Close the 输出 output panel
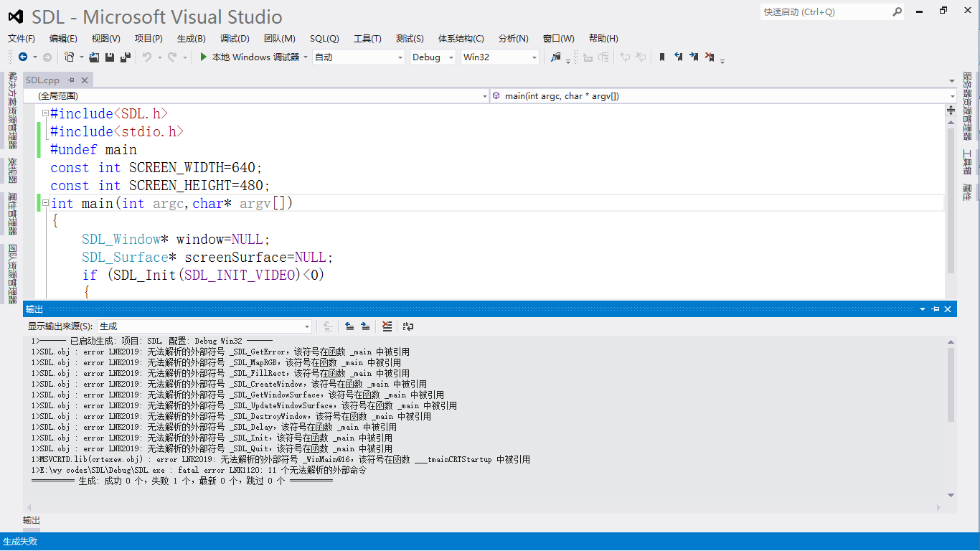Screen dimensions: 980x551 click(x=948, y=309)
